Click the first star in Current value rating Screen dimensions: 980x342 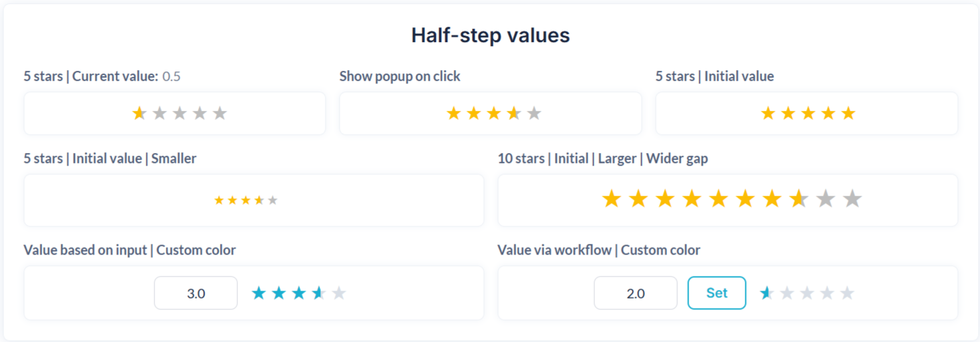(139, 114)
